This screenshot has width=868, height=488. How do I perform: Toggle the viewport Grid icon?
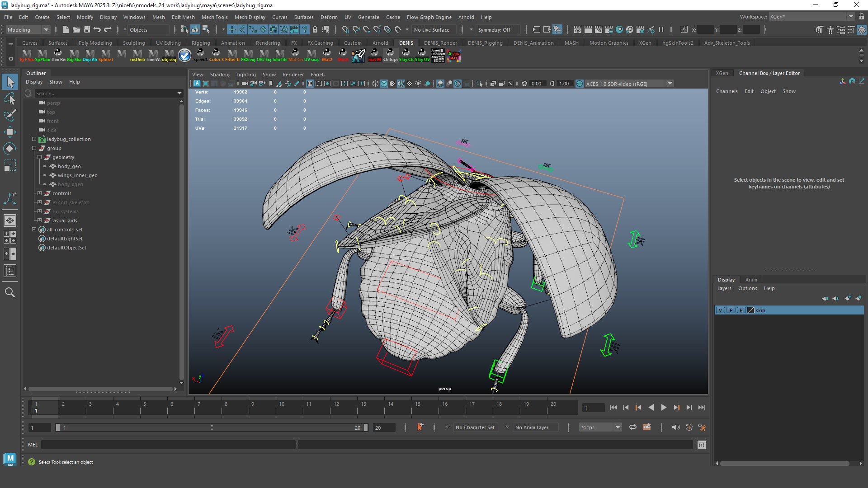(x=310, y=84)
